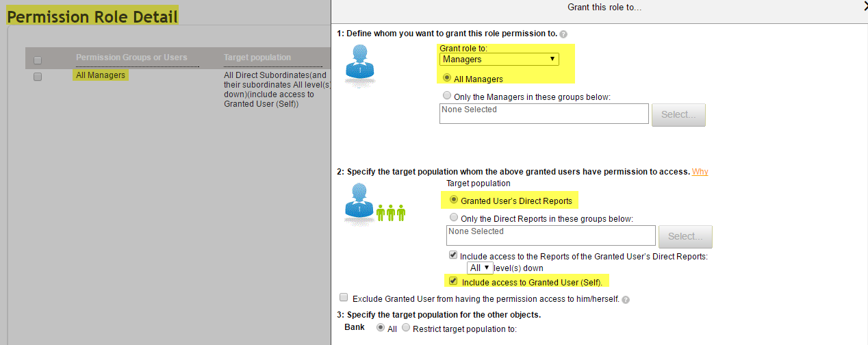Image resolution: width=868 pixels, height=345 pixels.
Task: Toggle Include access to Reports of Direct Reports
Action: coord(453,255)
